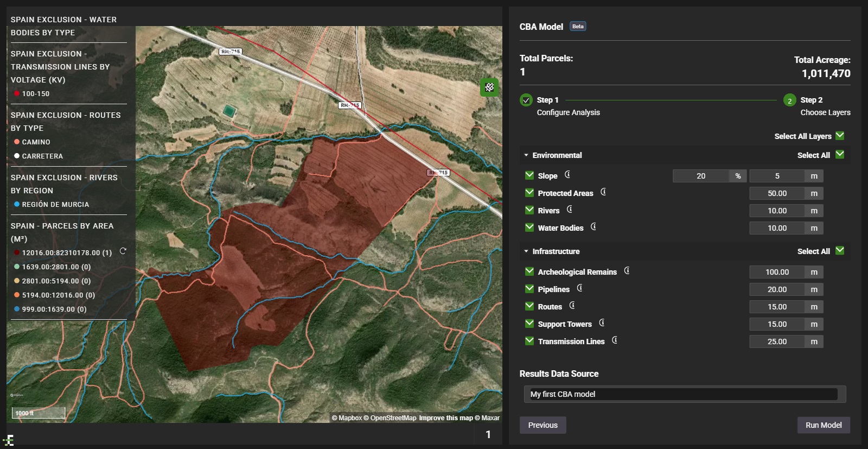Viewport: 868px width, 449px height.
Task: Click the logo icon below the map
Action: coord(9,440)
